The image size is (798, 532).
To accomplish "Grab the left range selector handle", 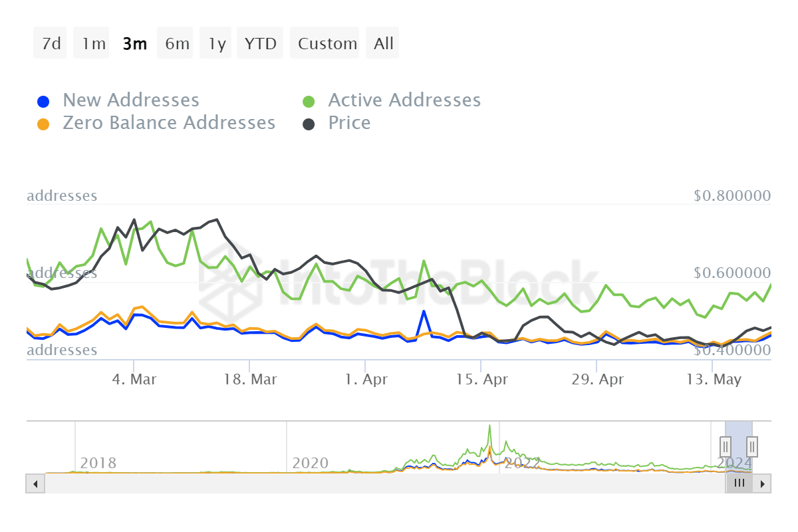I will point(725,446).
